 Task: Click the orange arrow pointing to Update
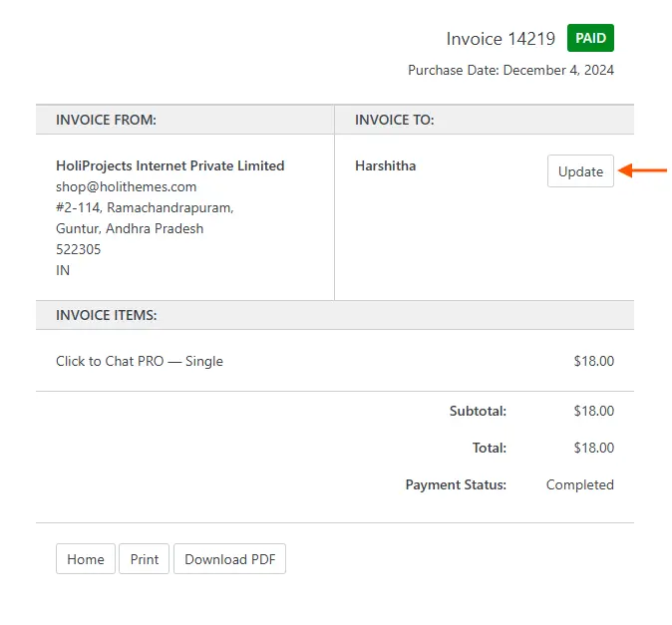pos(643,171)
